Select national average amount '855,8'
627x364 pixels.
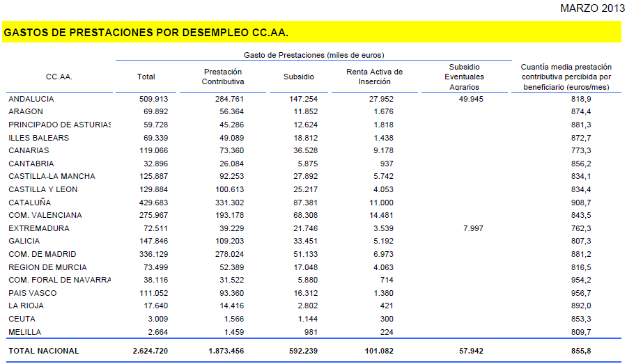[x=581, y=351]
